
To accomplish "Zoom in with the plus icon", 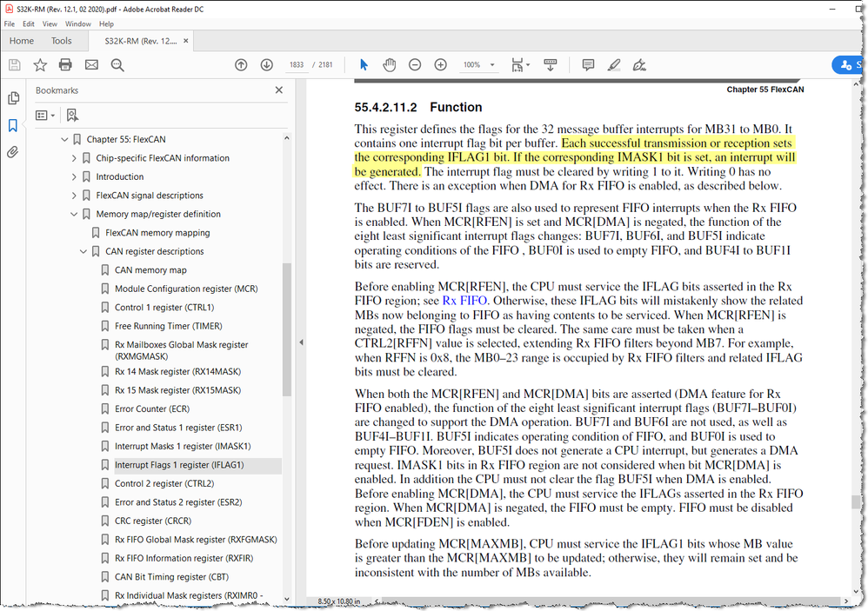I will click(x=441, y=64).
